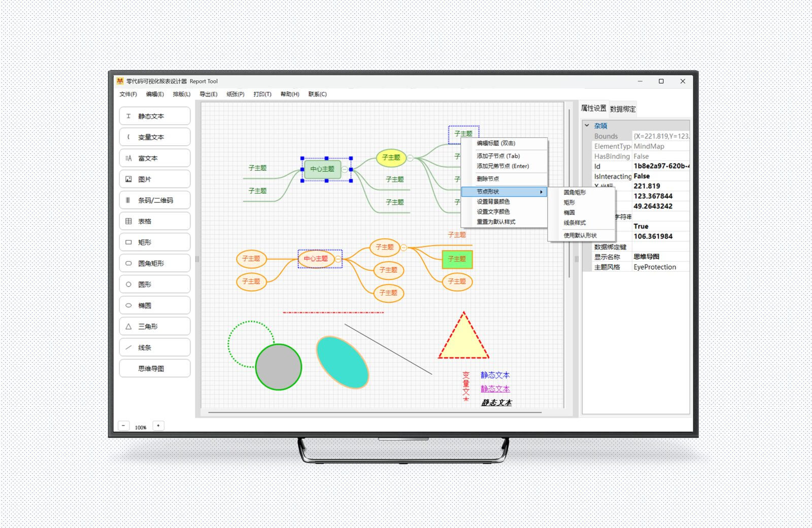Viewport: 812px width, 528px height.
Task: Add a 思维导图 mind map element
Action: coord(154,369)
